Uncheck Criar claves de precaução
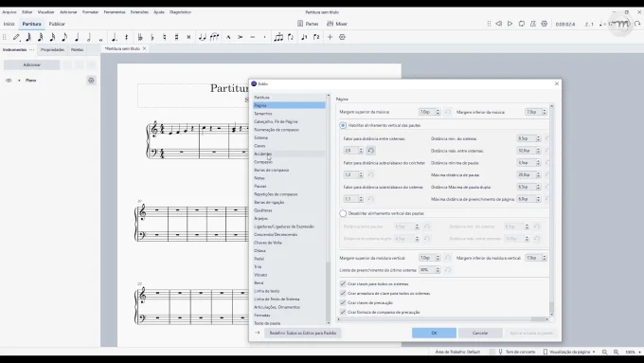The height and width of the screenshot is (363, 644). point(343,302)
